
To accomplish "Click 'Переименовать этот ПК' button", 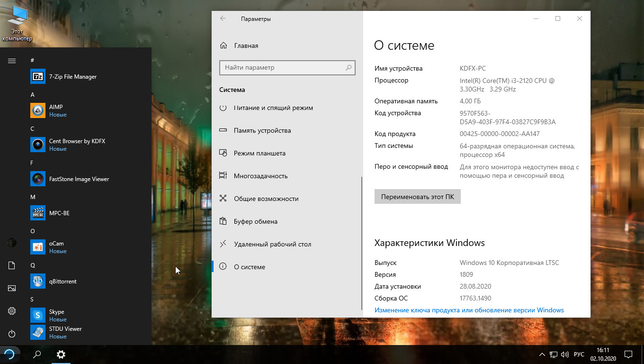I will coord(417,197).
